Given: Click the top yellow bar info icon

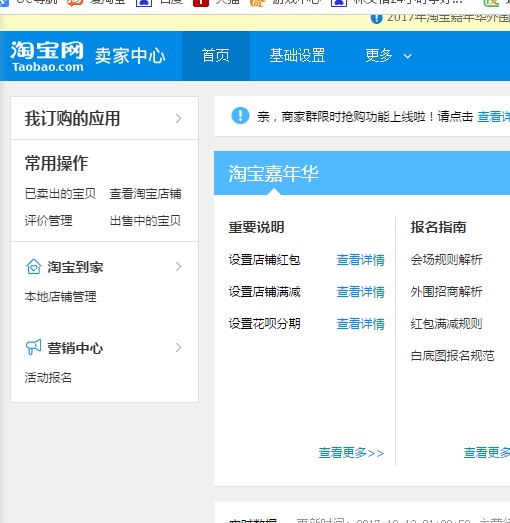Looking at the screenshot, I should click(376, 18).
